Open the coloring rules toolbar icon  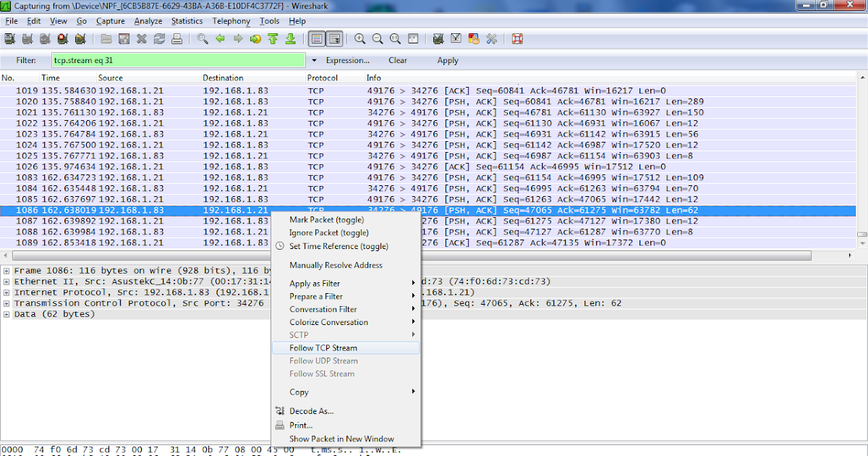click(474, 39)
